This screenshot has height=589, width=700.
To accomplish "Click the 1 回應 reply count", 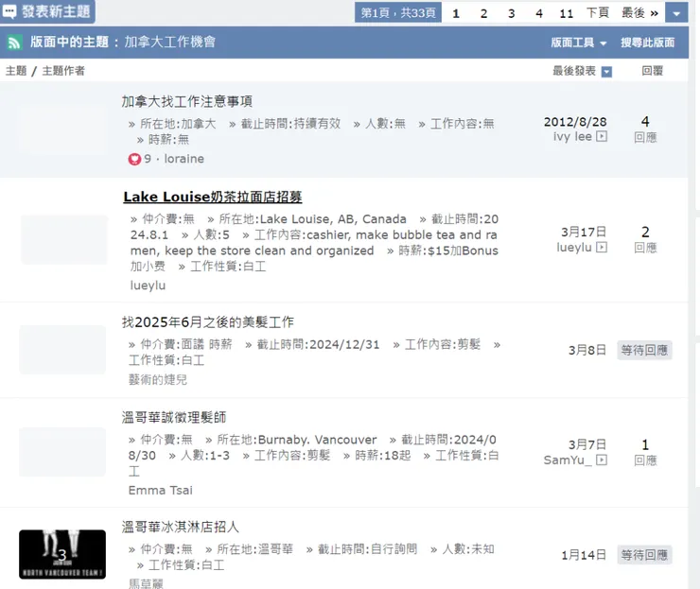I will [645, 452].
